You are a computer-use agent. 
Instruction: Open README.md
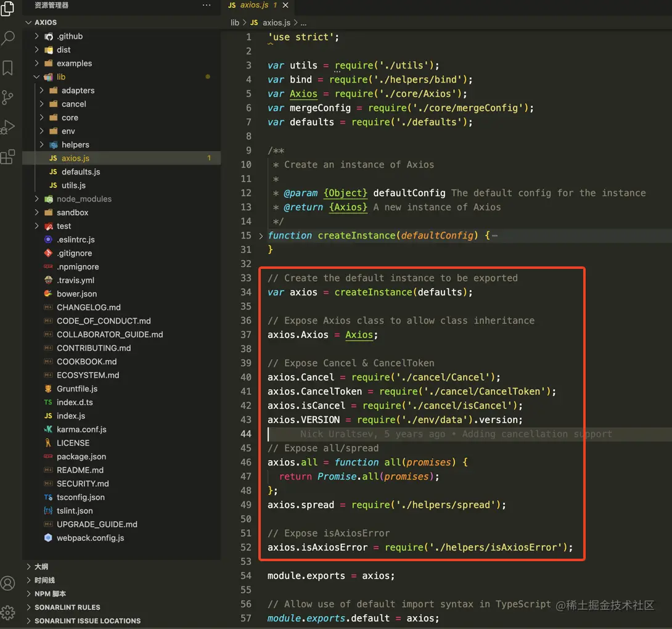[x=121, y=471]
